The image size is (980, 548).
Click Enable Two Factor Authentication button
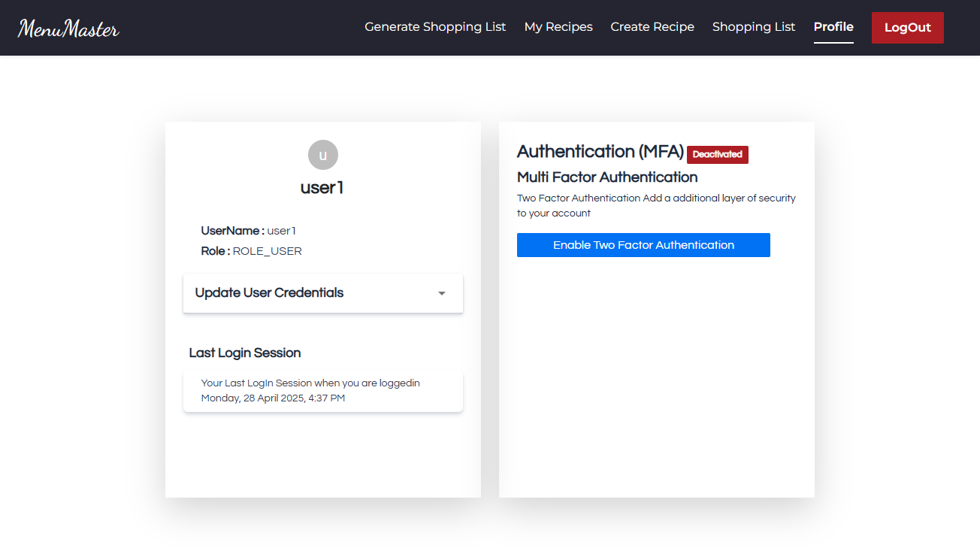pos(643,245)
